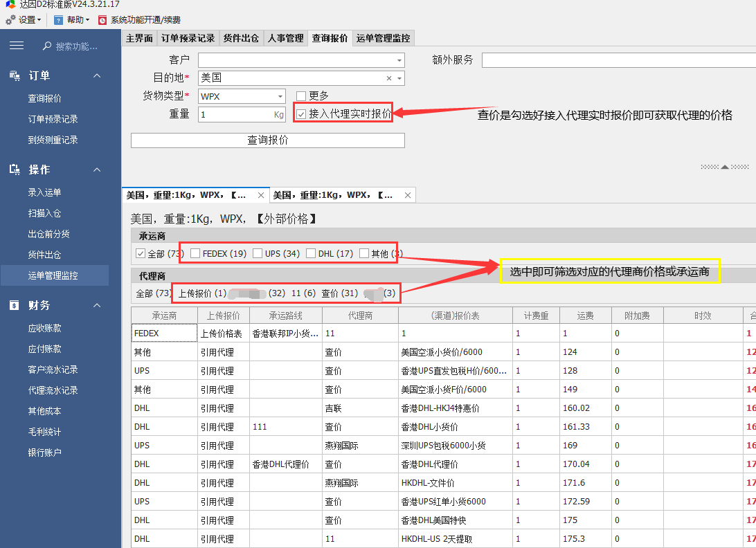Image resolution: width=756 pixels, height=548 pixels.
Task: Switch to the 货件出仓 tab
Action: (x=241, y=39)
